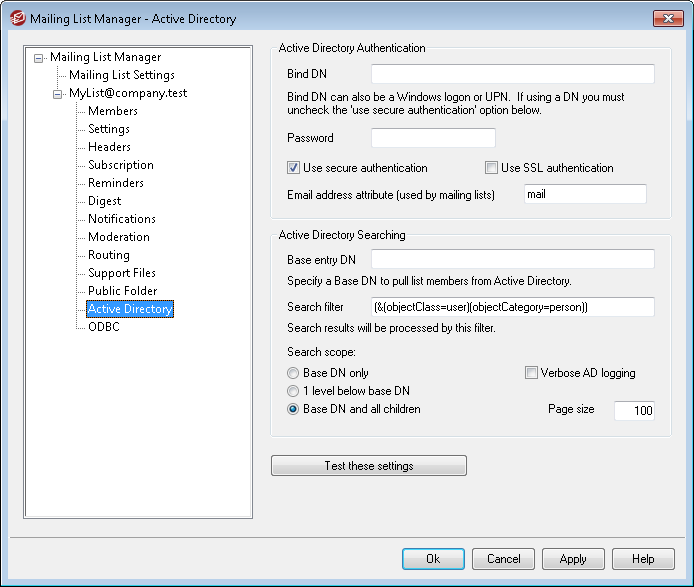This screenshot has width=694, height=587.
Task: Go to the Moderation section
Action: (118, 237)
